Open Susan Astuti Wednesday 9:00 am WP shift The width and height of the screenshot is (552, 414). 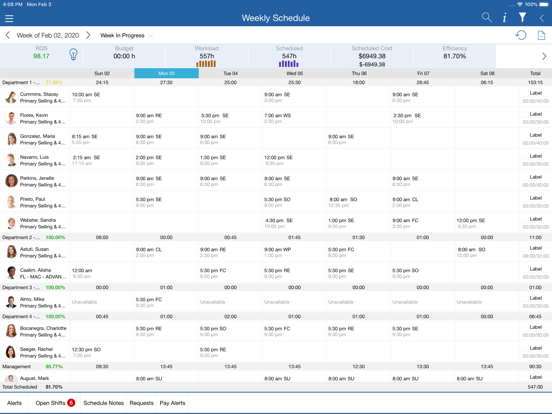coord(295,252)
